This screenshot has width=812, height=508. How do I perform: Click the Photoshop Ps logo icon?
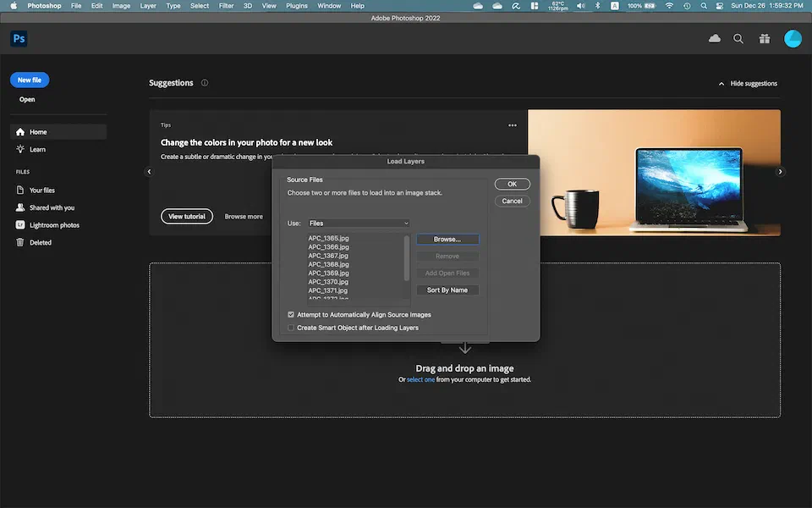(19, 39)
